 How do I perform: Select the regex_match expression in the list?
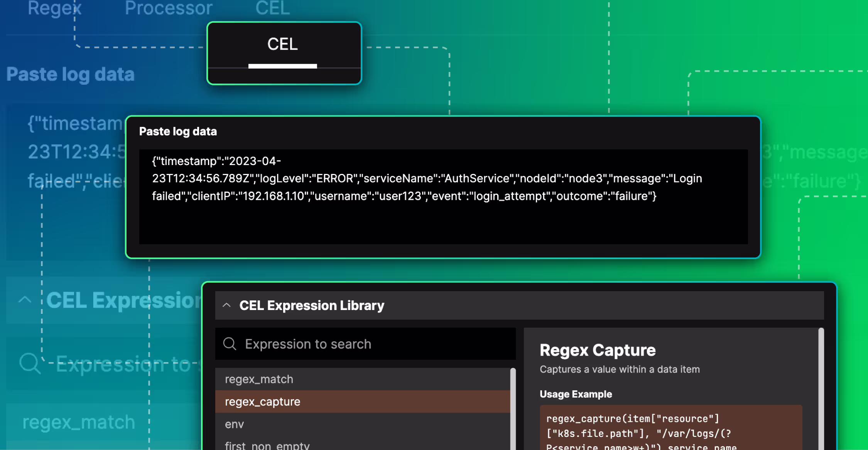pyautogui.click(x=258, y=379)
